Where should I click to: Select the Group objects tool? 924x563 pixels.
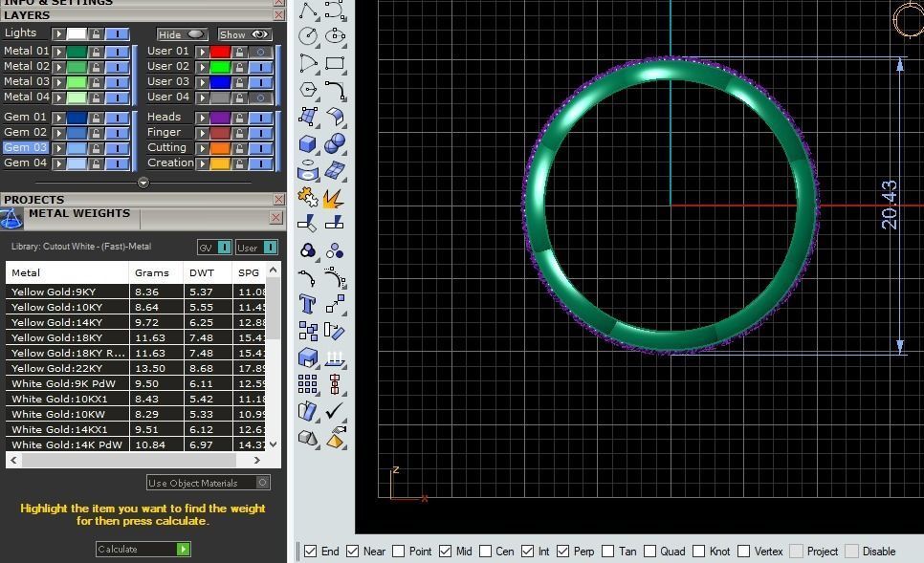point(335,250)
